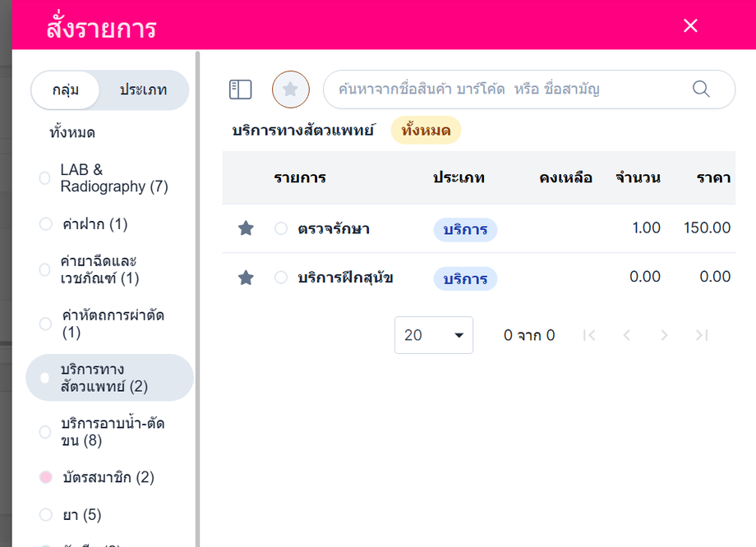The height and width of the screenshot is (547, 756).
Task: Select ทั้งหมด in the group list
Action: [72, 132]
